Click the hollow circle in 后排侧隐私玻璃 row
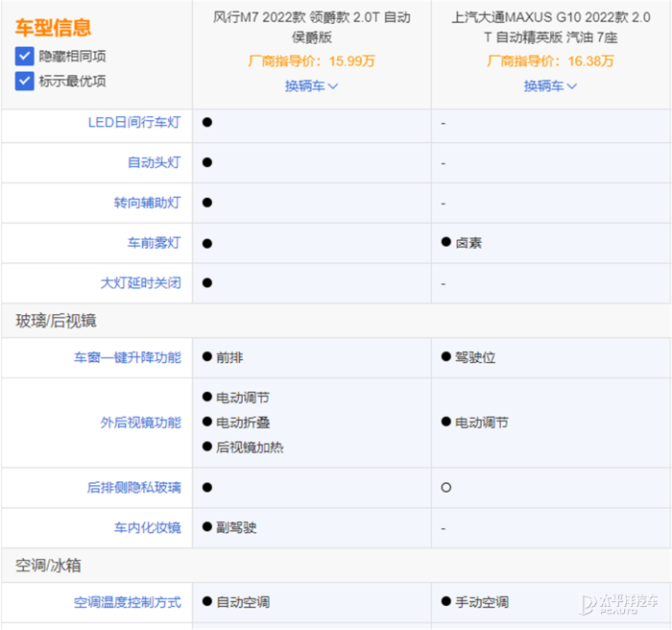 [x=446, y=488]
